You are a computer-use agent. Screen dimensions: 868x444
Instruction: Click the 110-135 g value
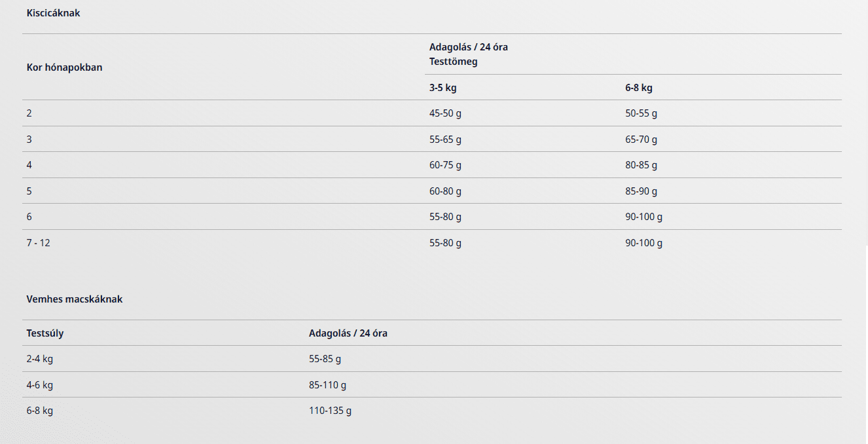331,411
